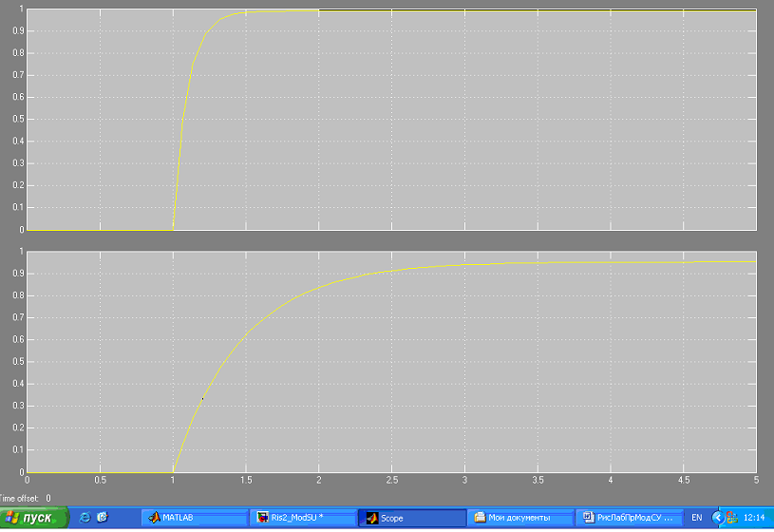Open the Windows 'пуск' Start menu

[33, 518]
